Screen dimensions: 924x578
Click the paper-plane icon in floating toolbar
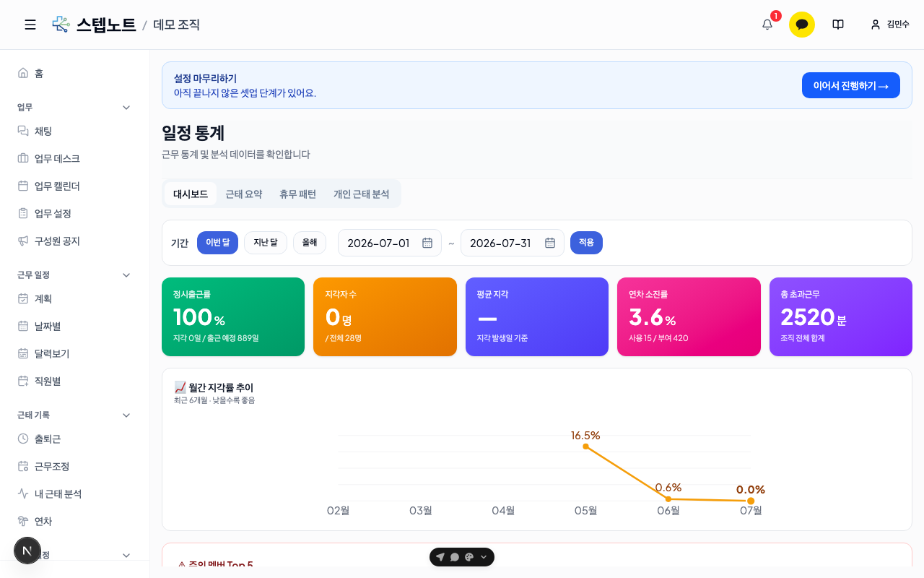click(x=440, y=557)
